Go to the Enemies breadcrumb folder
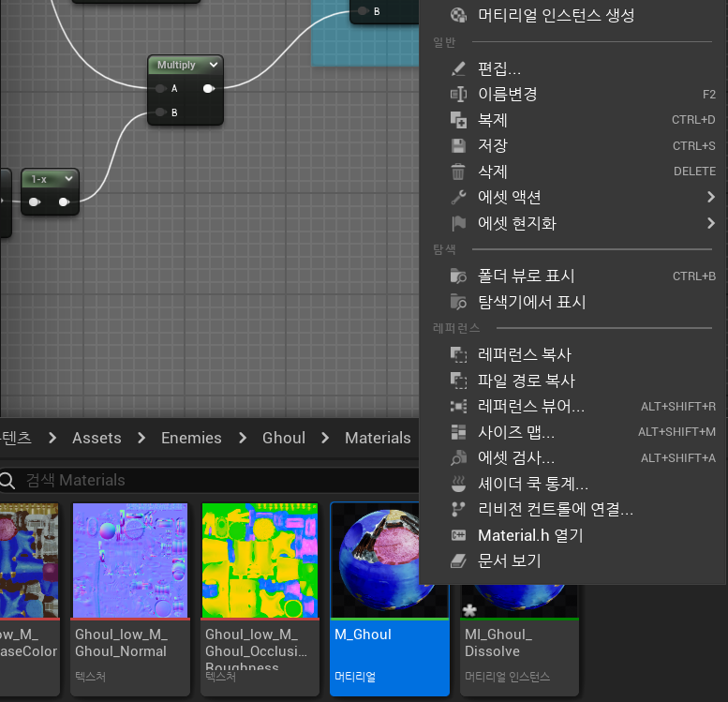The width and height of the screenshot is (728, 702). tap(191, 438)
